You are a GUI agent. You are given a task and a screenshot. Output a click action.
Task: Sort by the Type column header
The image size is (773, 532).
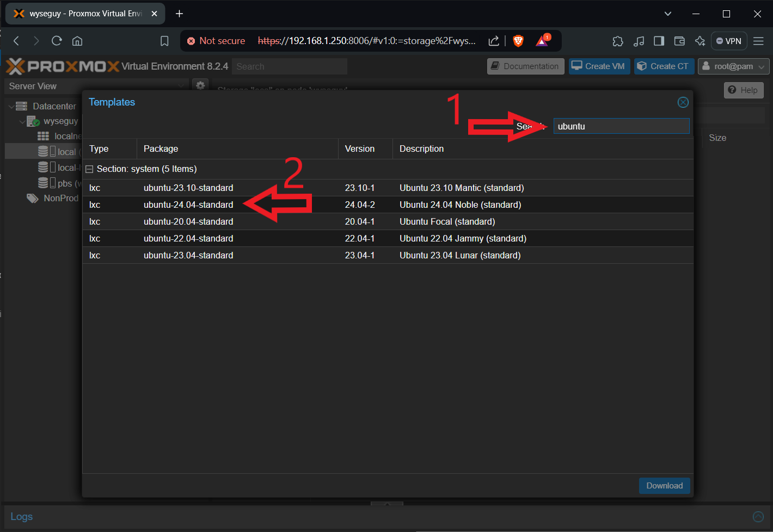[109, 149]
